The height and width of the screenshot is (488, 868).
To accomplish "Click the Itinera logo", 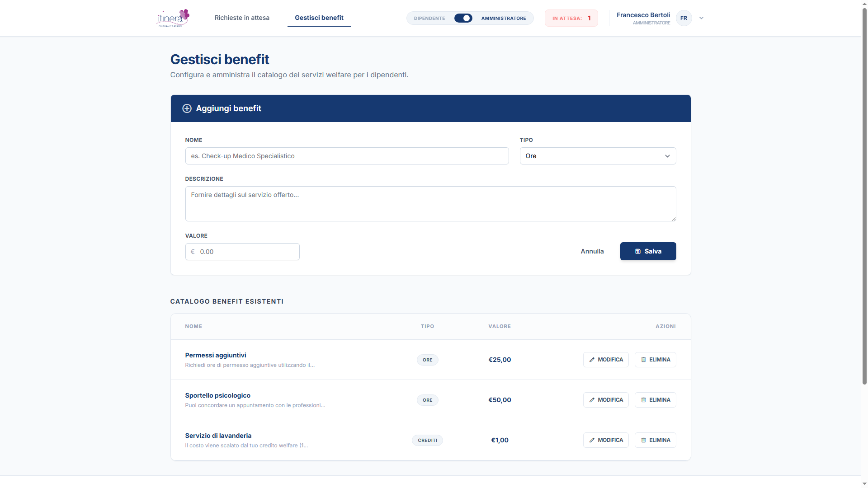I will (172, 18).
